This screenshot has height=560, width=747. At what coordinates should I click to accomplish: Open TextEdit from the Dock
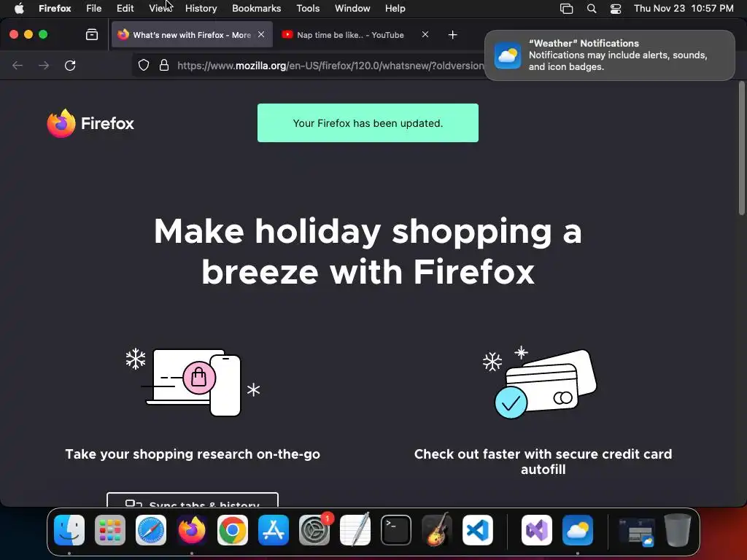point(355,530)
